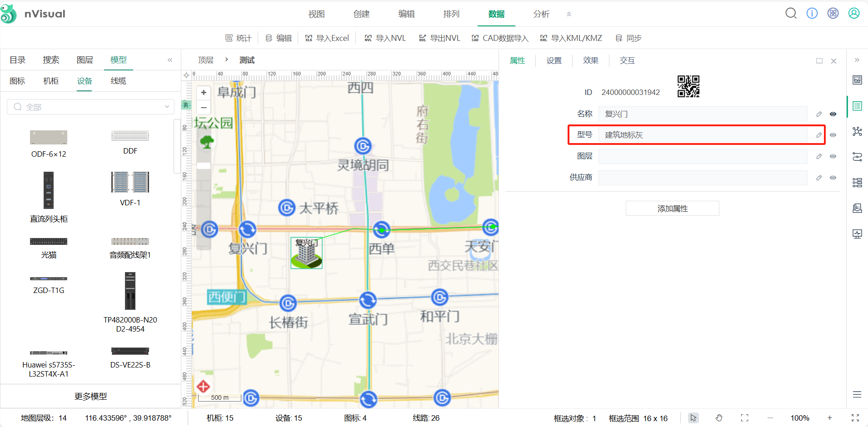Click 导入KML/KMZ in the toolbar
The image size is (868, 427).
[571, 38]
